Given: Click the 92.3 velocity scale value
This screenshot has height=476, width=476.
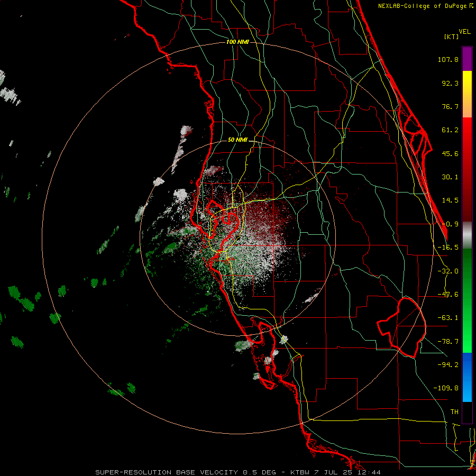Looking at the screenshot, I should click(450, 83).
